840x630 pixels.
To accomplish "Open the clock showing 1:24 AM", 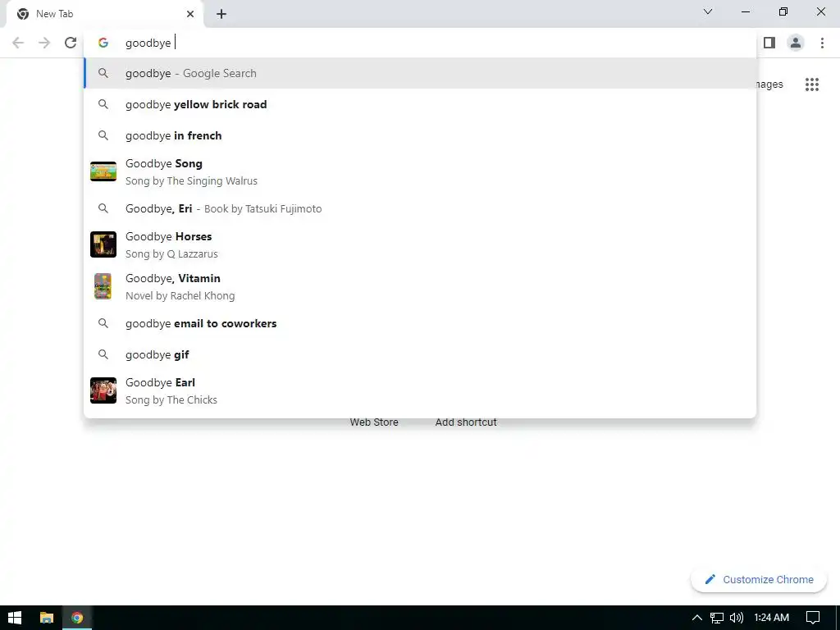I will [x=771, y=618].
